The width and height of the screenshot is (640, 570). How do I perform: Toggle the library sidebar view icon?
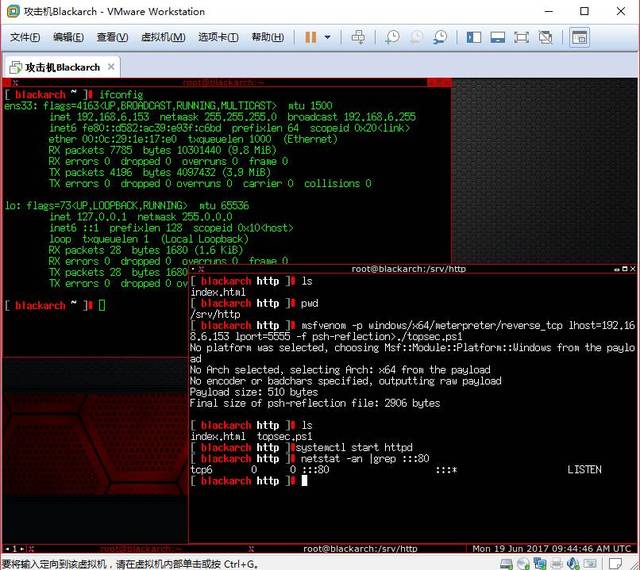point(474,38)
